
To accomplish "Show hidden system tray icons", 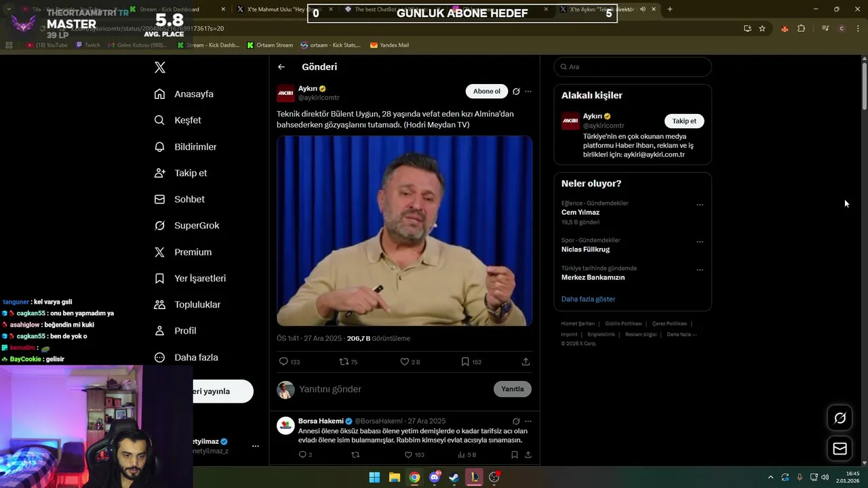I will coord(770,477).
